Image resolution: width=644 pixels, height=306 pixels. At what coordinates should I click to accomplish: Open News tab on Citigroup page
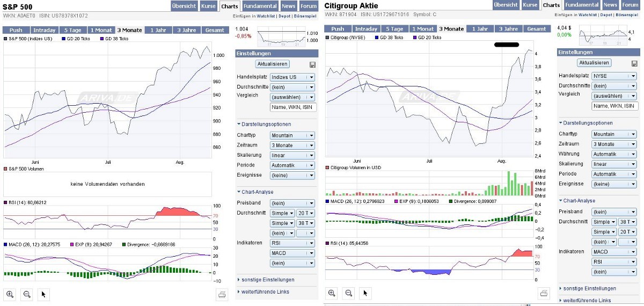tap(610, 5)
